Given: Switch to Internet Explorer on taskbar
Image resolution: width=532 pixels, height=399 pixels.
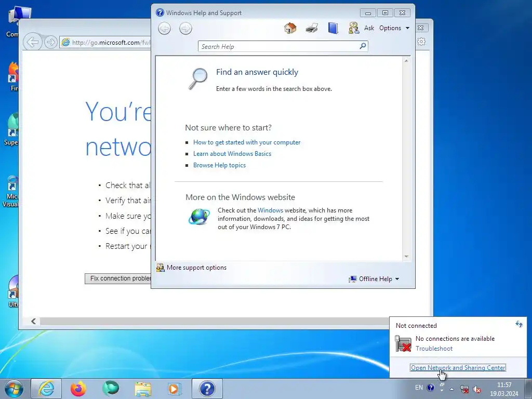Looking at the screenshot, I should tap(46, 389).
